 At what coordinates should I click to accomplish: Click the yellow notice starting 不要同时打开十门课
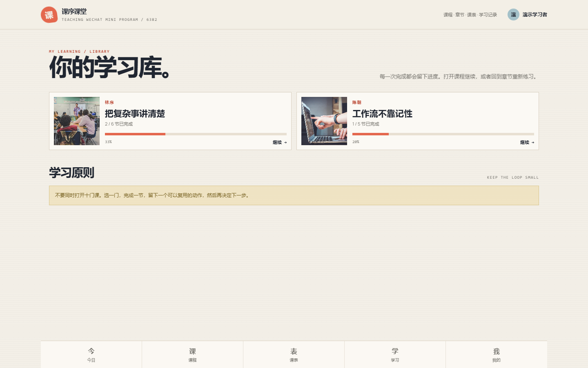tap(294, 195)
